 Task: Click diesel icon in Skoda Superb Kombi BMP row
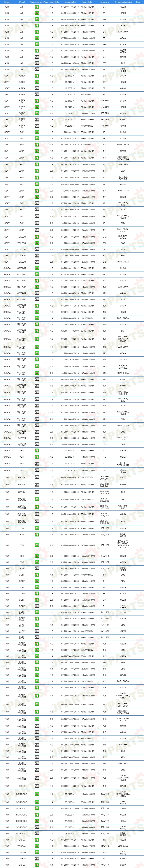[37, 445]
